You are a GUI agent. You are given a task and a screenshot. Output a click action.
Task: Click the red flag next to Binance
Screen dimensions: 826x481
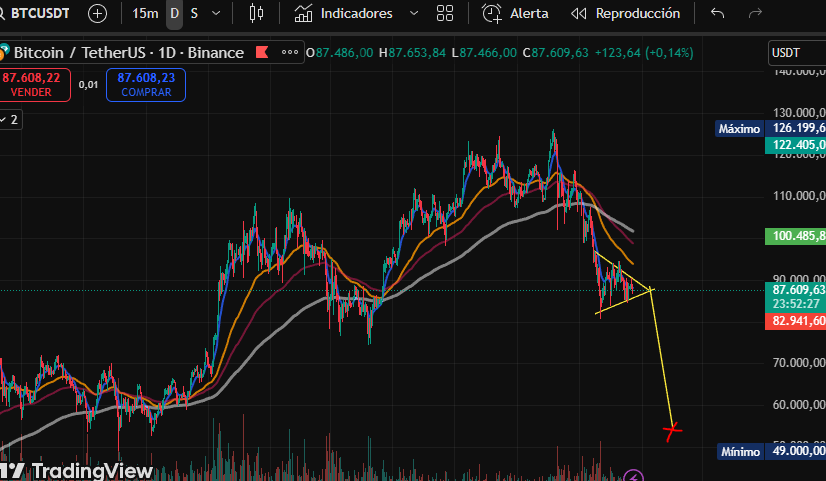click(x=262, y=52)
